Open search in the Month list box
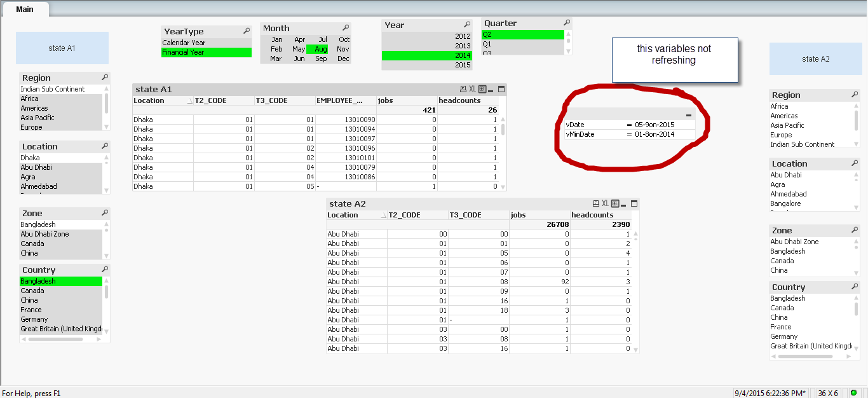 tap(346, 28)
